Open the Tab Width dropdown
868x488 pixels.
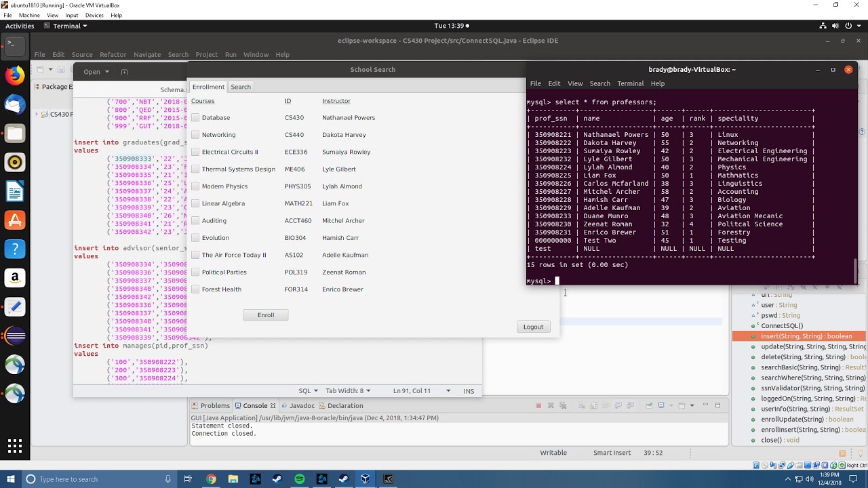pos(349,391)
